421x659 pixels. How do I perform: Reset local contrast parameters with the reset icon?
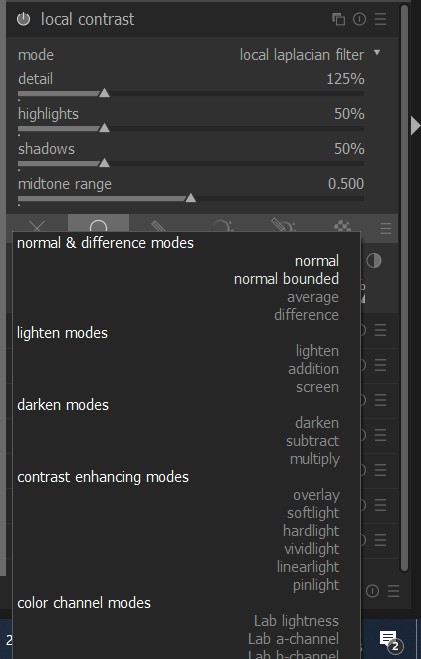pos(359,19)
